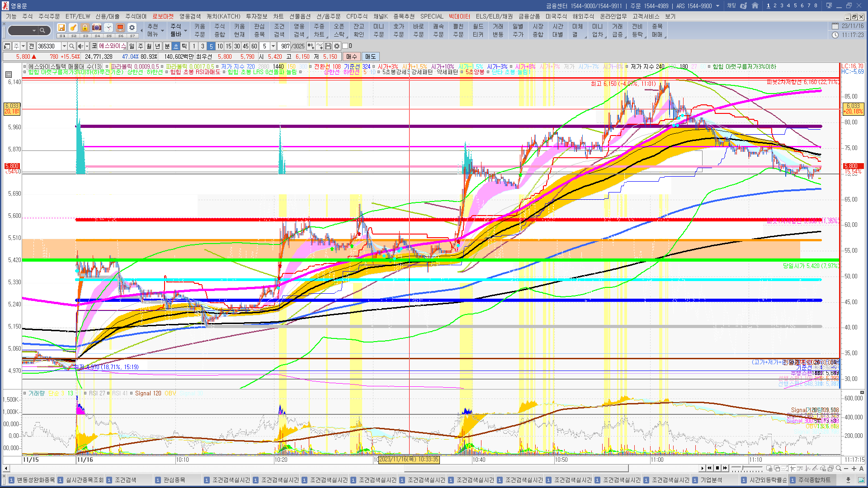This screenshot has height=488, width=868.
Task: Click the S4 camera capture icon
Action: coord(97,28)
